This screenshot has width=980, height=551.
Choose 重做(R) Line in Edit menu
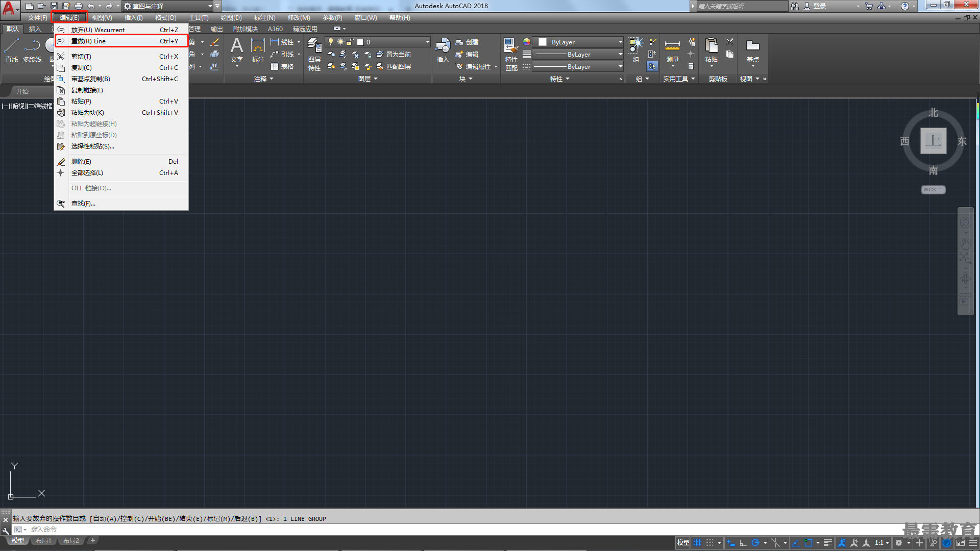[x=121, y=41]
